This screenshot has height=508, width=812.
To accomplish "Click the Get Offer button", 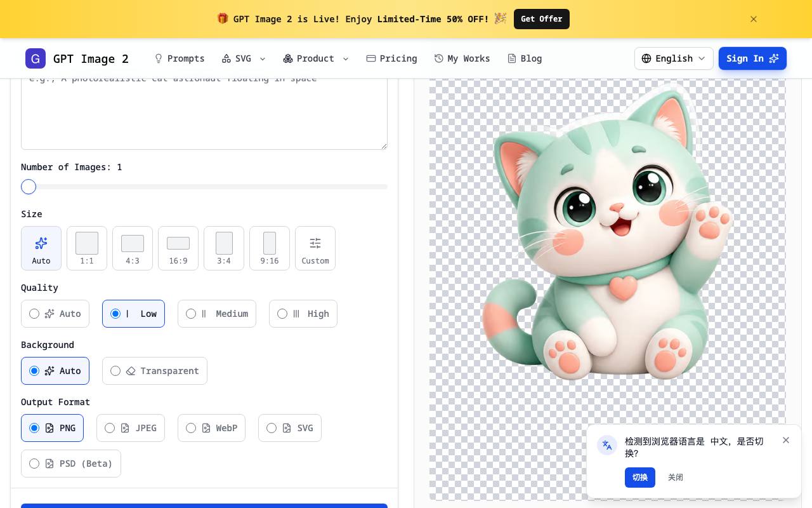I will coord(542,19).
